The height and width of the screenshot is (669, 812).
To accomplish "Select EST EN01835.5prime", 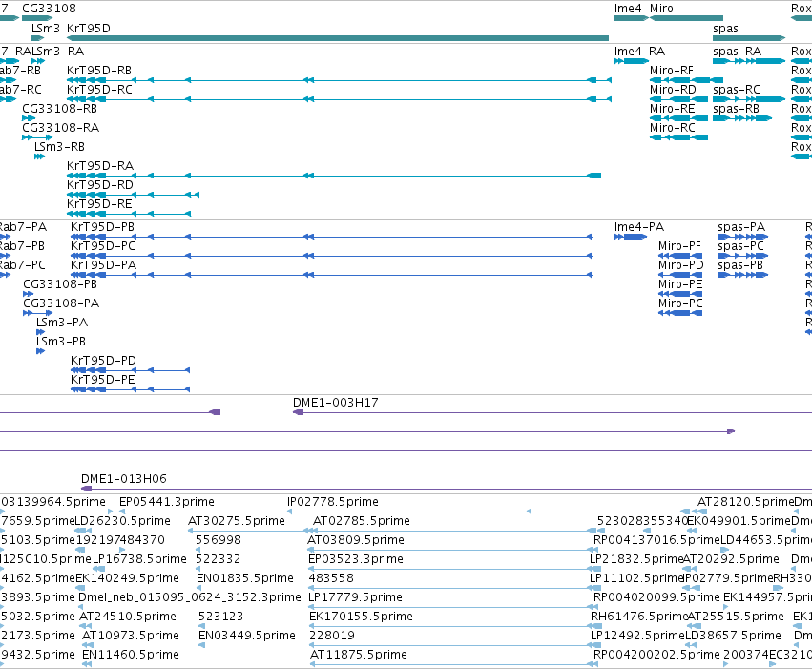I will (245, 578).
